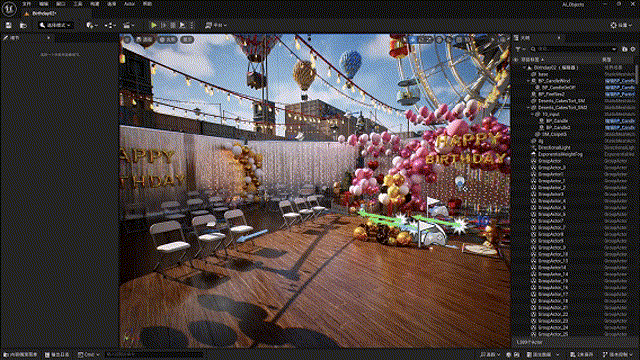Open the selection mode dropdown

[x=56, y=25]
